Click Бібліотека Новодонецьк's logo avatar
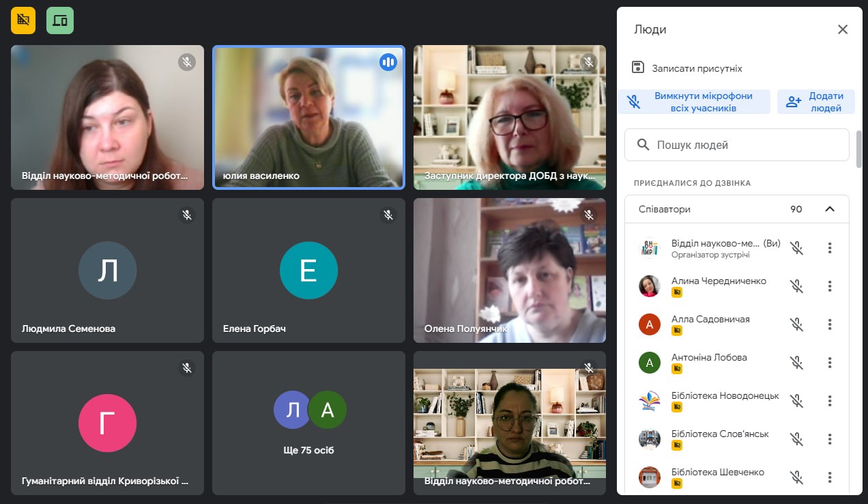The height and width of the screenshot is (504, 868). pos(650,401)
